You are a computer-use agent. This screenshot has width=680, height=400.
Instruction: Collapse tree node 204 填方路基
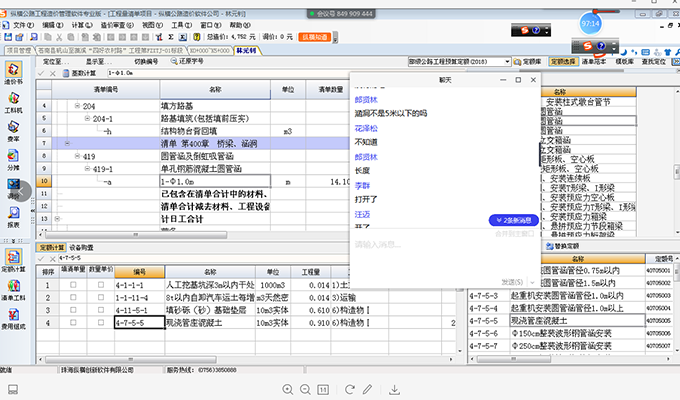(x=77, y=105)
